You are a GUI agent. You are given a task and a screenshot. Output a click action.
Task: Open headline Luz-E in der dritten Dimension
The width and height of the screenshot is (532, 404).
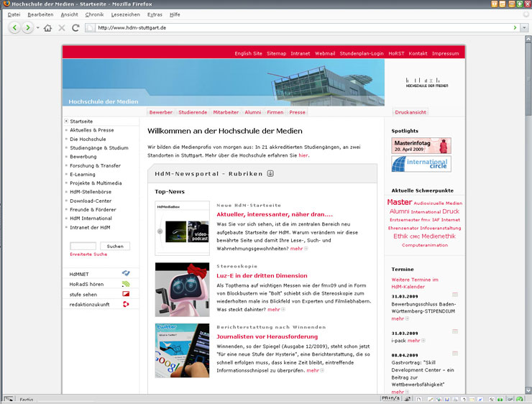262,275
